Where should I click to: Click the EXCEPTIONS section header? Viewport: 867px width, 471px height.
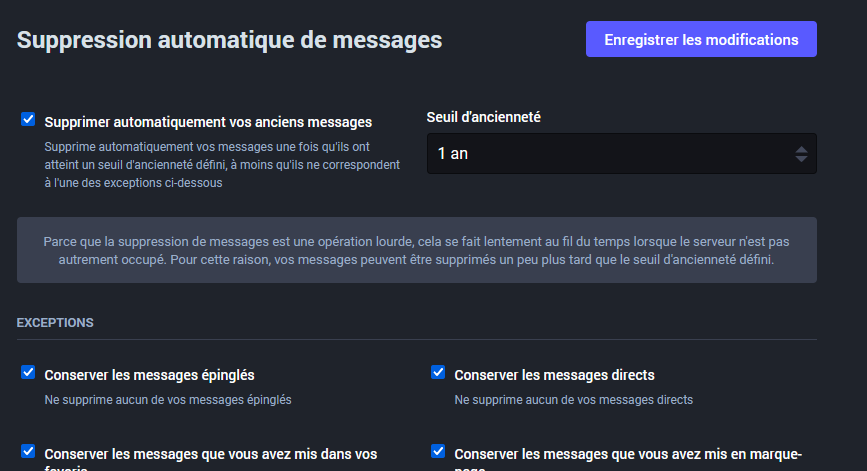click(x=55, y=323)
